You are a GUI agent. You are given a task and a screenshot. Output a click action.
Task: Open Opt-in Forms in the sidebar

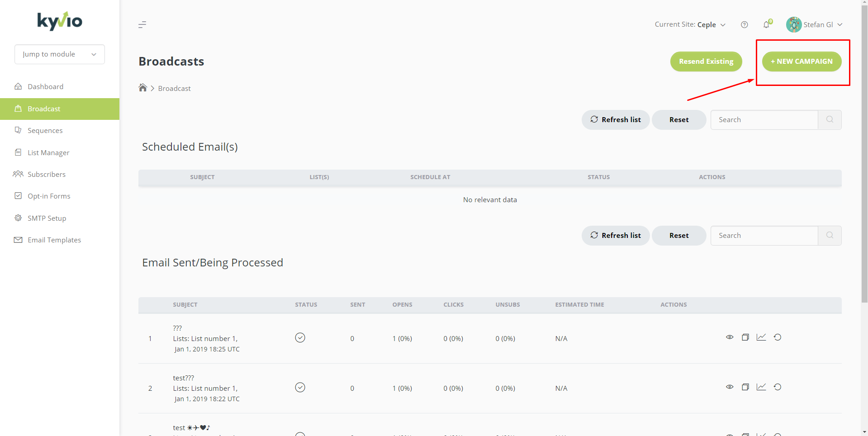click(x=60, y=196)
